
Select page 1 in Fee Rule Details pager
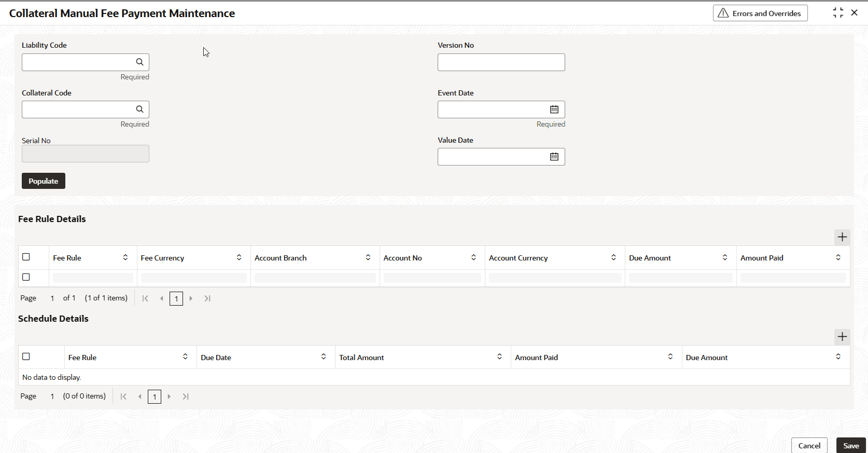(176, 299)
